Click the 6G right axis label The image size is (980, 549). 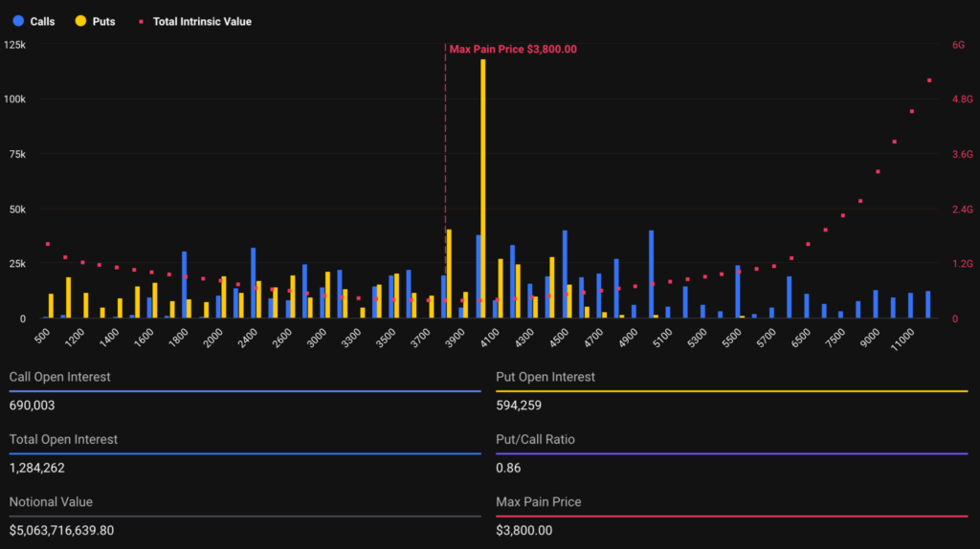(x=958, y=45)
